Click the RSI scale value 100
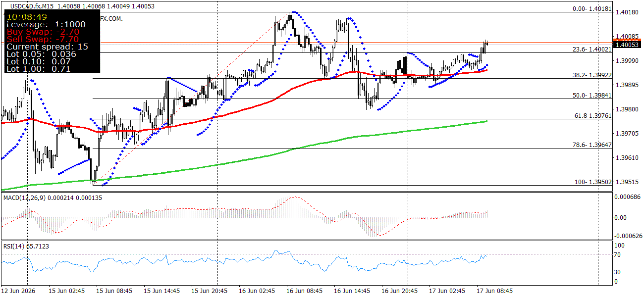Screen dimensions: 644x297 click(620, 245)
